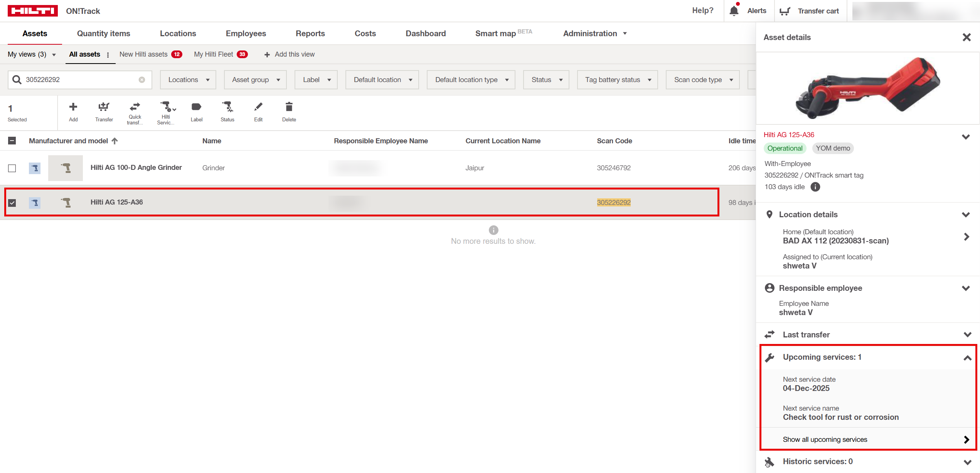Click the Delete trash icon
The image size is (980, 473).
pyautogui.click(x=289, y=107)
